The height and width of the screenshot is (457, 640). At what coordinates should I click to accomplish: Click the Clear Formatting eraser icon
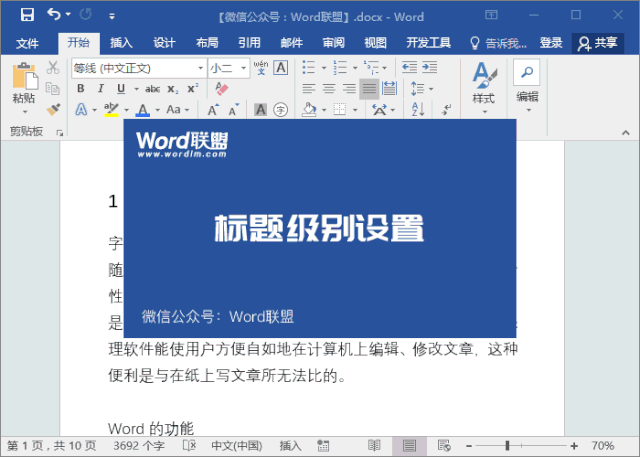point(221,89)
